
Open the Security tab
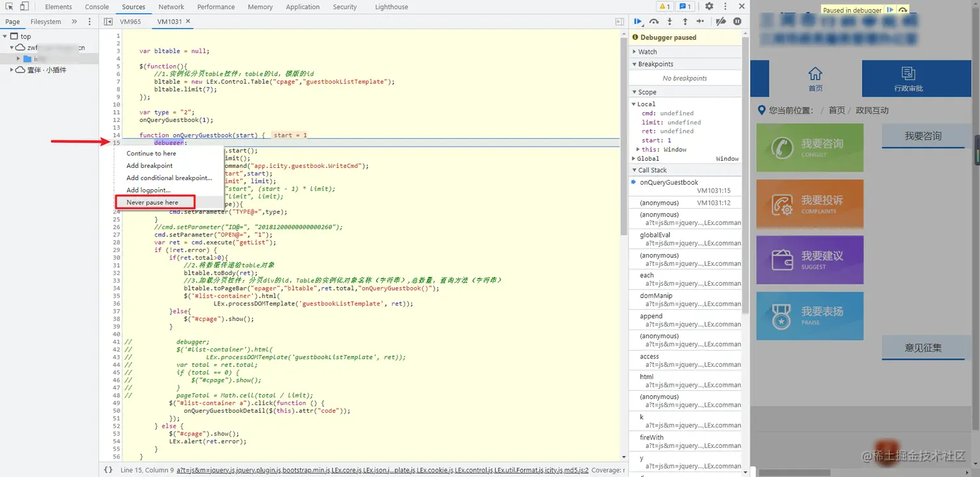[x=345, y=6]
